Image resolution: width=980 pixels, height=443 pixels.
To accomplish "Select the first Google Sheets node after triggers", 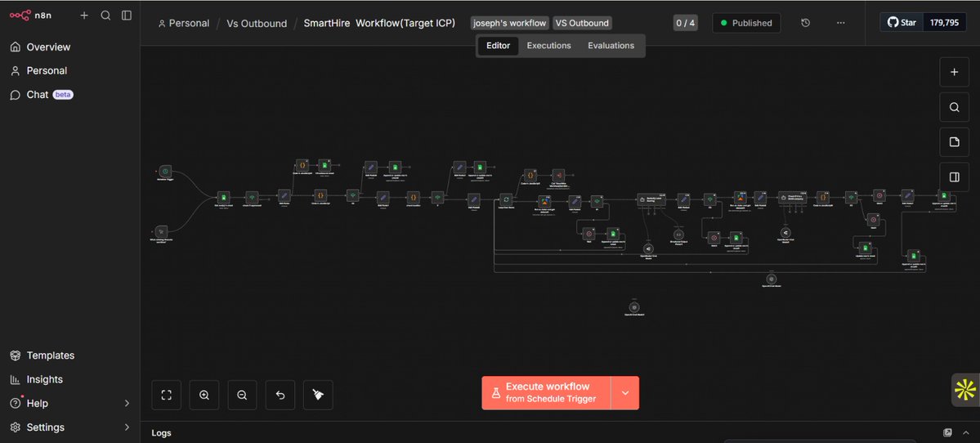I will (x=223, y=197).
